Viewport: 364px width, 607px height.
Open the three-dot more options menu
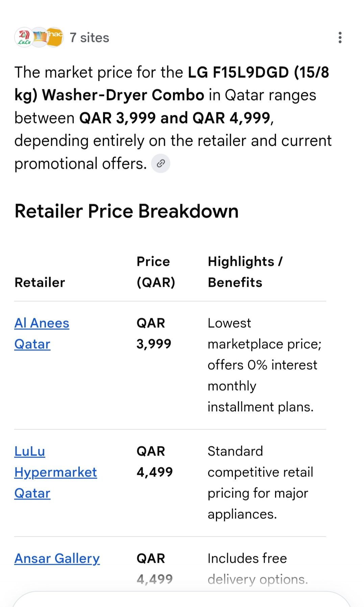tap(340, 38)
